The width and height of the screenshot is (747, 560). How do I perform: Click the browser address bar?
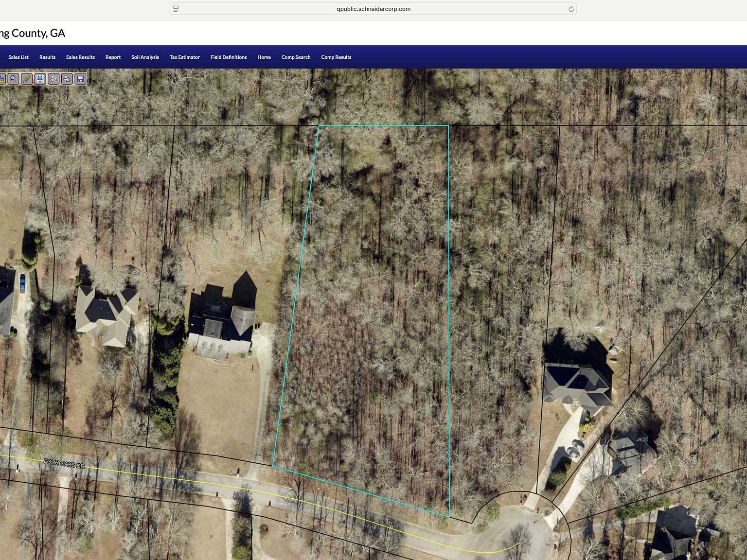coord(373,9)
